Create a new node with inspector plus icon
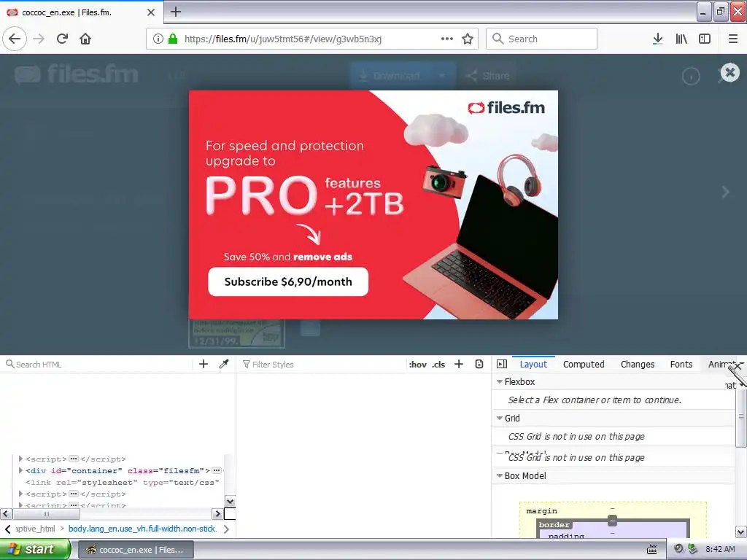The image size is (747, 560). pyautogui.click(x=204, y=365)
